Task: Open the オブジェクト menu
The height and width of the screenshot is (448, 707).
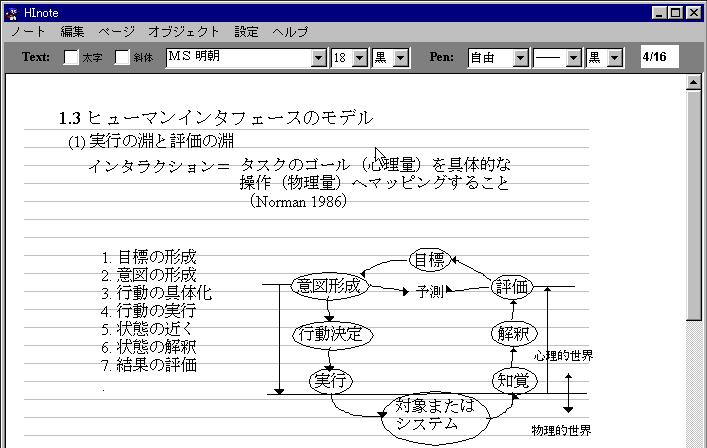Action: click(x=184, y=32)
